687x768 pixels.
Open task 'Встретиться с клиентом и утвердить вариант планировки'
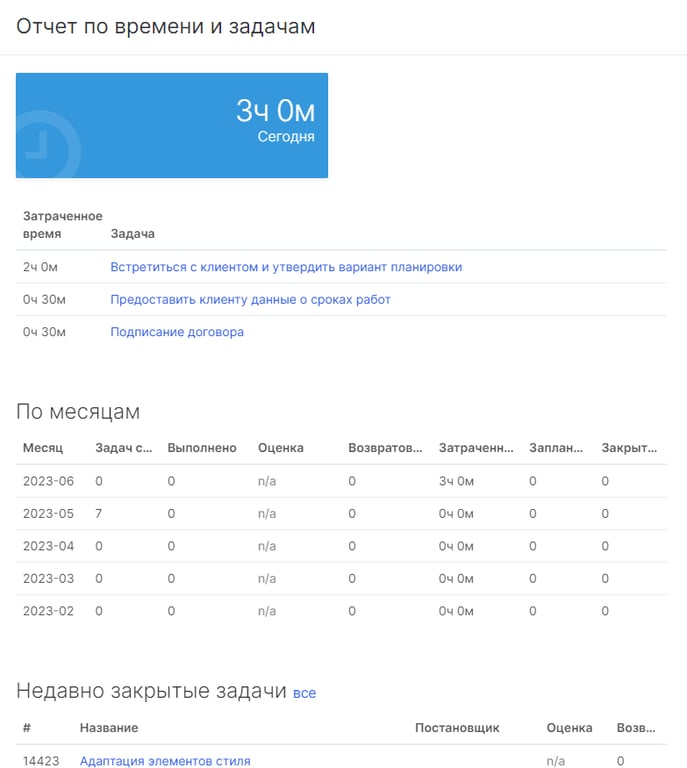coord(286,267)
